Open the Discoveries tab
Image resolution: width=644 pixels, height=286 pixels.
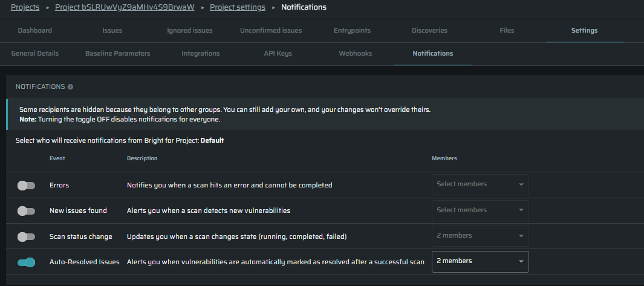coord(429,30)
